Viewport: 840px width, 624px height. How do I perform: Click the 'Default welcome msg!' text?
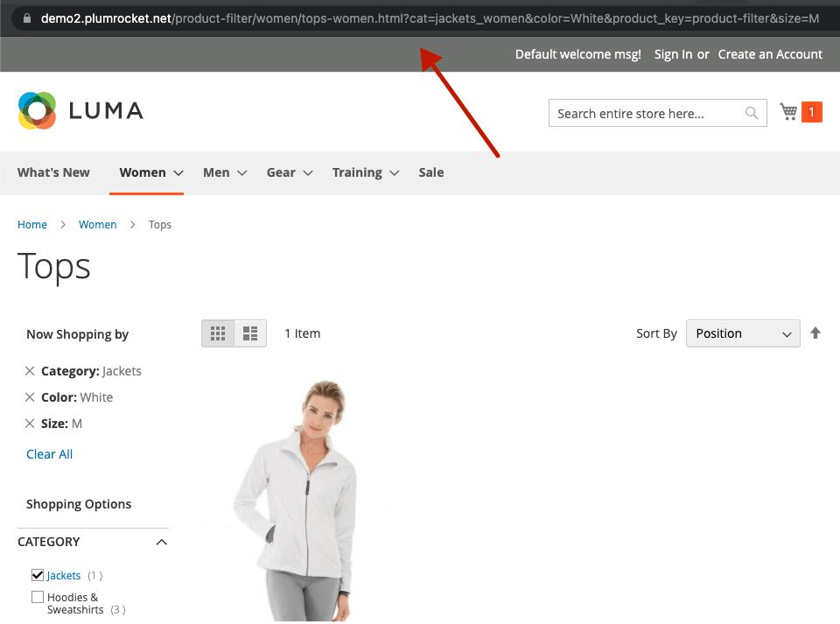click(x=578, y=54)
